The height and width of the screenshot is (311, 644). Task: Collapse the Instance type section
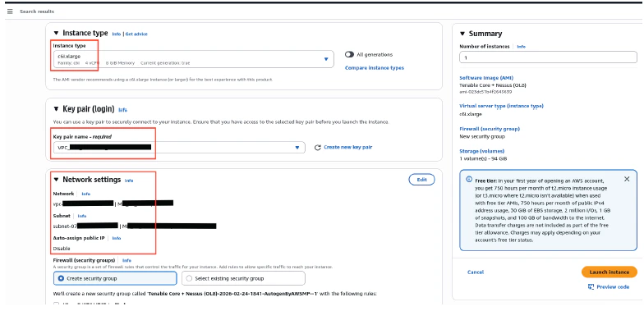56,33
